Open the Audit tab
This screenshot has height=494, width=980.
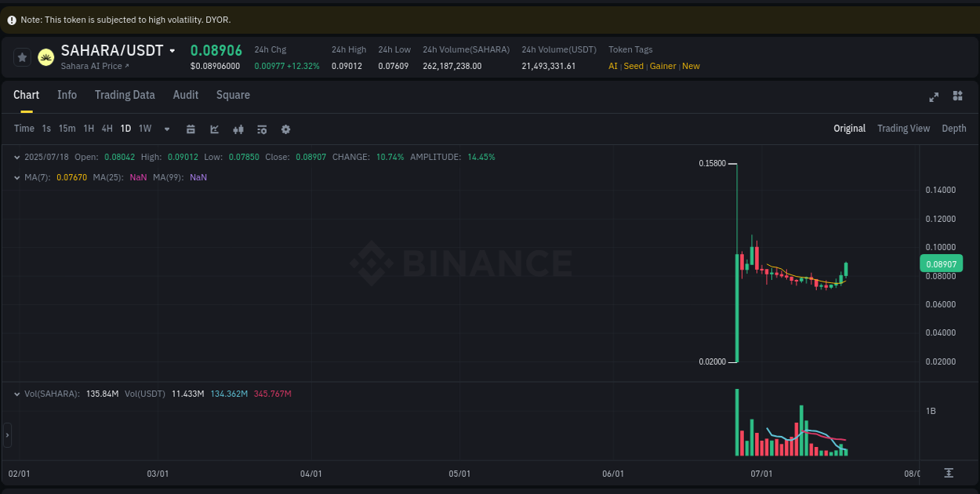point(185,95)
